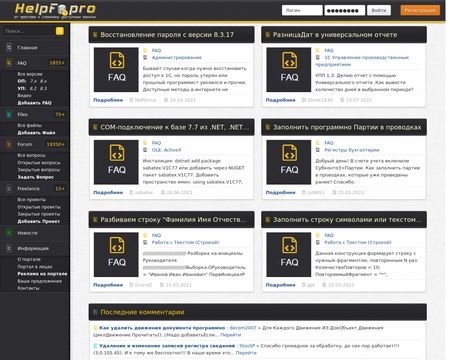
Task: Open comment Удаление и изменение записей регистра
Action: click(x=167, y=346)
